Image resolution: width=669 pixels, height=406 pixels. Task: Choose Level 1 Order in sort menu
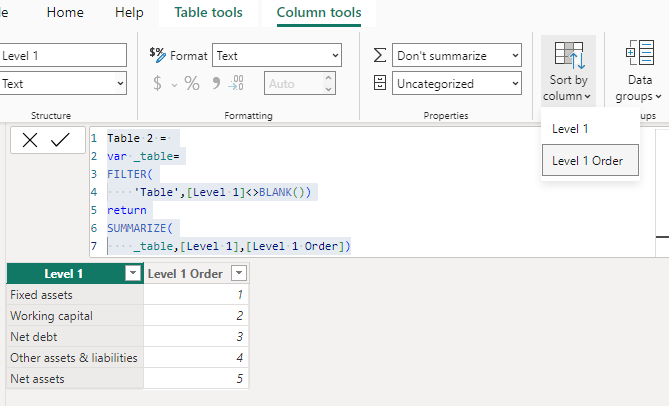(x=590, y=160)
